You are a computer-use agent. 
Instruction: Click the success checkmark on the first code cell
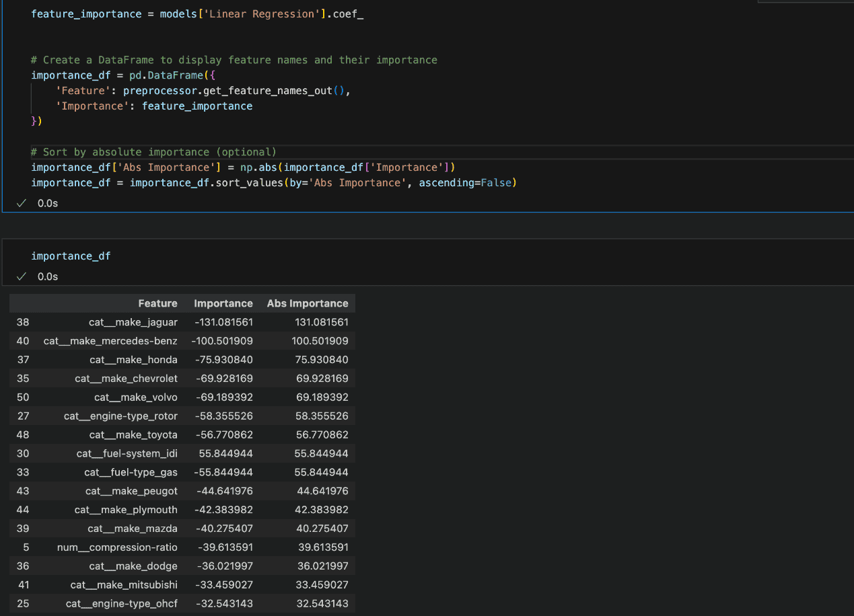point(21,203)
